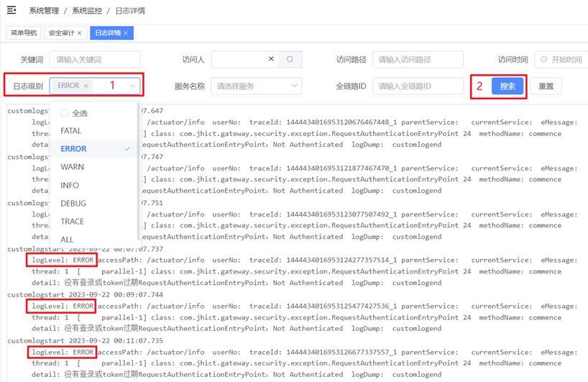This screenshot has height=382, width=588.
Task: Clear the 访问人 field with the X icon
Action: 271,59
